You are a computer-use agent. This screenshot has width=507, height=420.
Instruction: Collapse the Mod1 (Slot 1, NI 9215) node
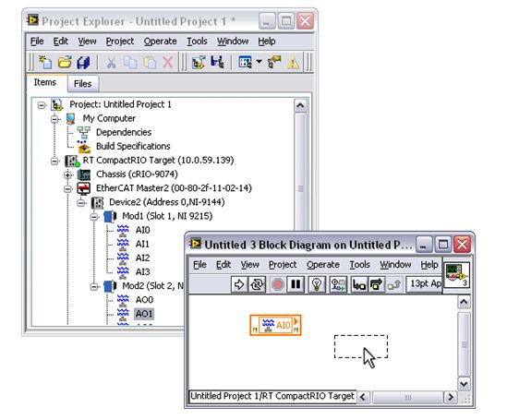pyautogui.click(x=94, y=217)
